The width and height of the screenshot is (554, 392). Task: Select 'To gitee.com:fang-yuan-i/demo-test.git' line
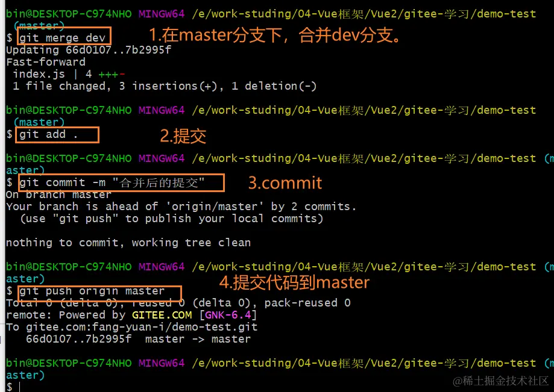(x=132, y=327)
